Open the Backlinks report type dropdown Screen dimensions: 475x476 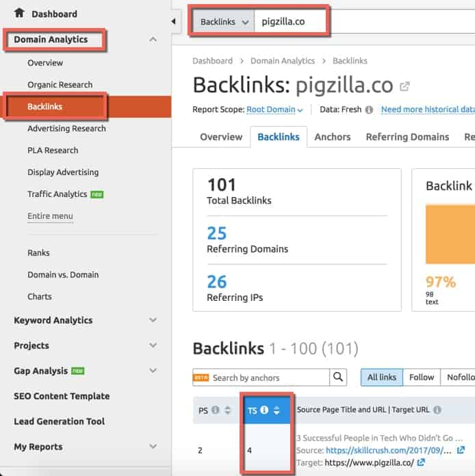tap(224, 22)
